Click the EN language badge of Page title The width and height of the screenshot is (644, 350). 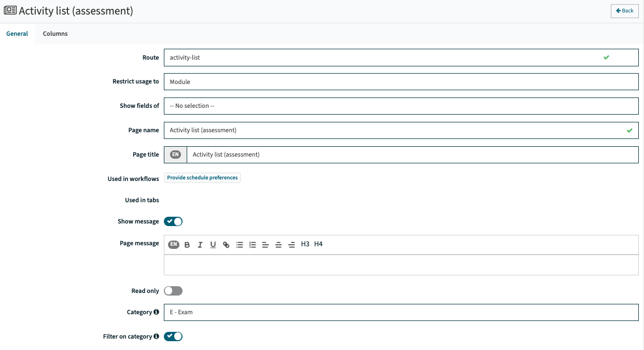[176, 155]
